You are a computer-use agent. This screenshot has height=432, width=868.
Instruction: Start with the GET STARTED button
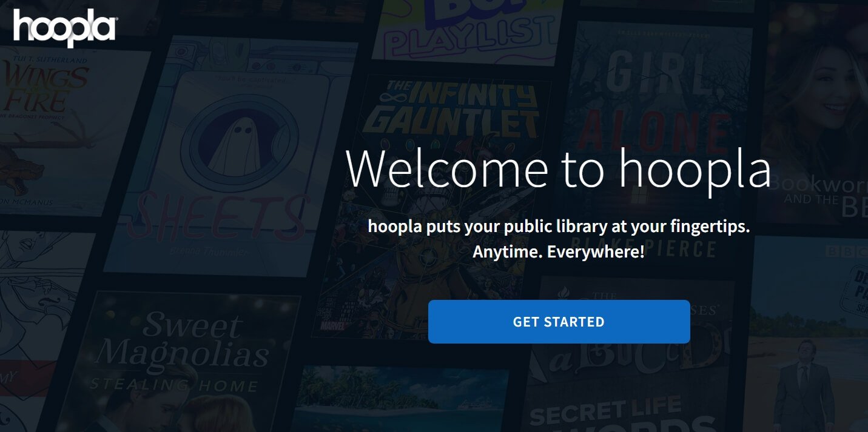tap(559, 322)
